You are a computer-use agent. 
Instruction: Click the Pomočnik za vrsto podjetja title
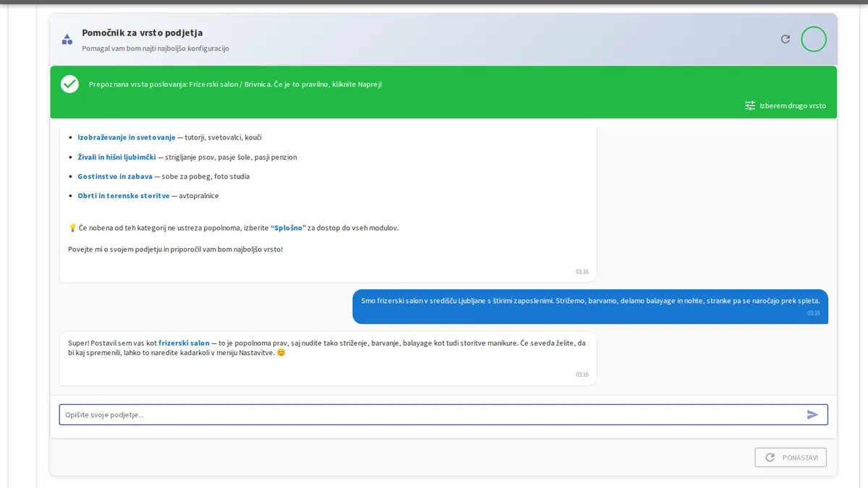(x=142, y=33)
